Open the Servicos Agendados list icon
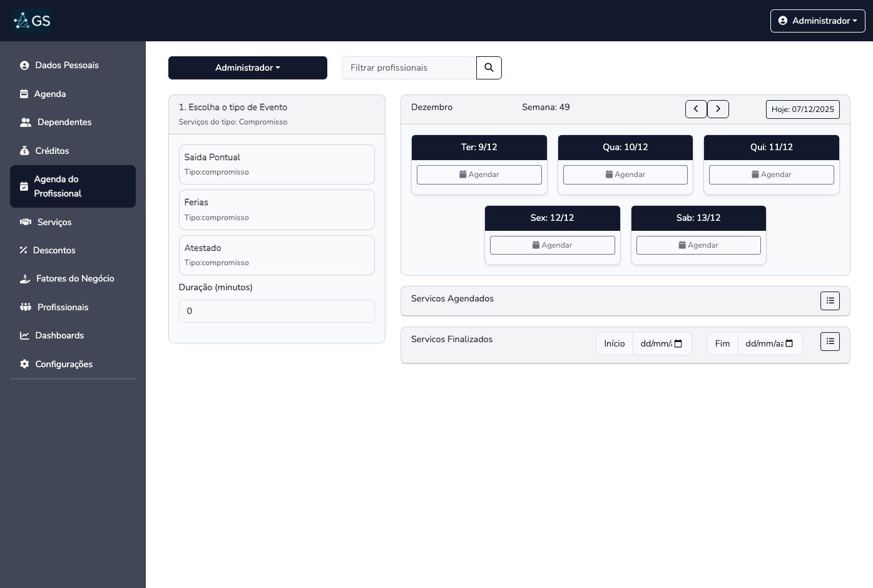The width and height of the screenshot is (873, 588). click(830, 300)
